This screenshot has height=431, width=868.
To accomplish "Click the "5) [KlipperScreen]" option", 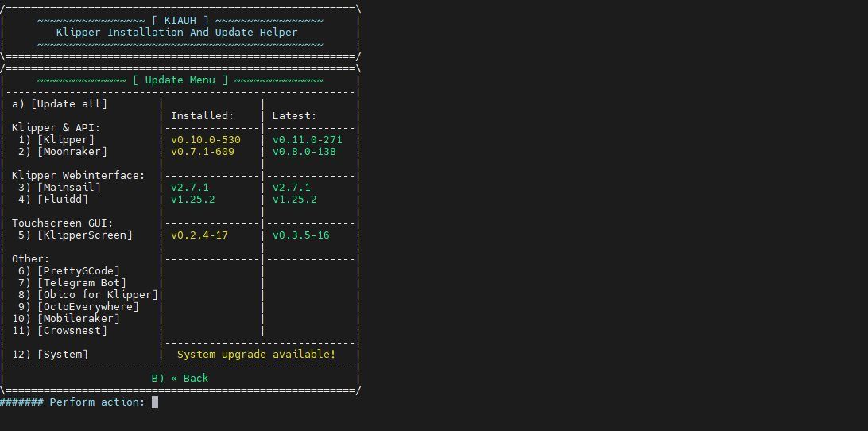I will pos(76,235).
